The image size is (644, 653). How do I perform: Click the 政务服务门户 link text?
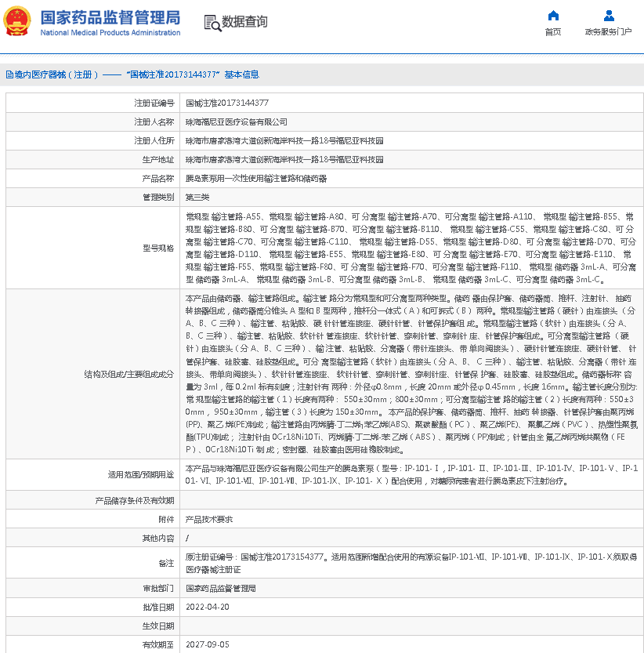pos(609,31)
